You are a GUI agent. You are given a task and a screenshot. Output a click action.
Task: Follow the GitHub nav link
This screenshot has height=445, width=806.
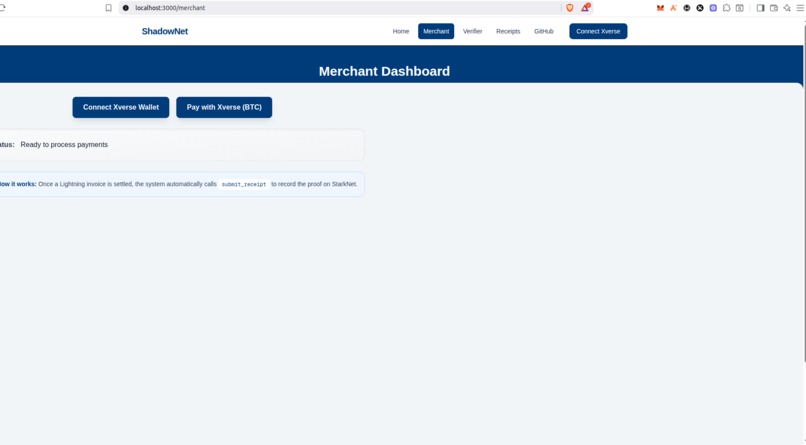543,31
